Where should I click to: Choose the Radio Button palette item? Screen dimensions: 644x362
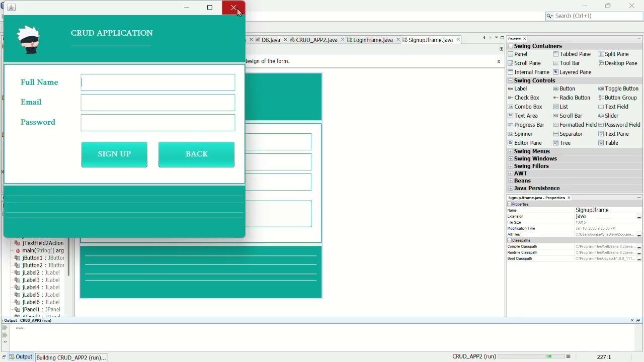click(x=572, y=98)
